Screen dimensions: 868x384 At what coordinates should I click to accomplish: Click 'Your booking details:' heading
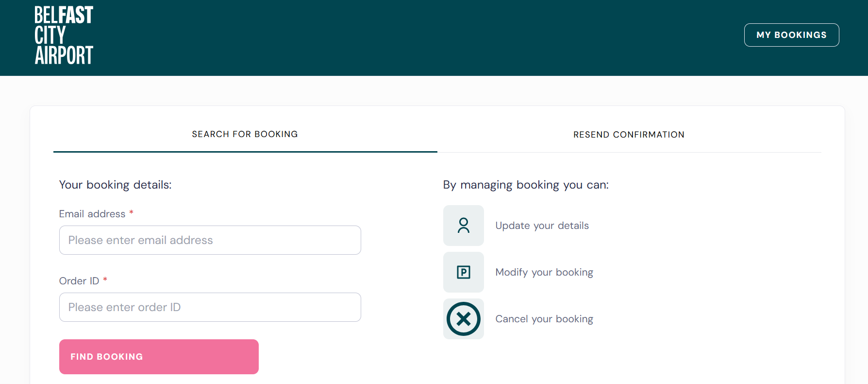pyautogui.click(x=116, y=185)
